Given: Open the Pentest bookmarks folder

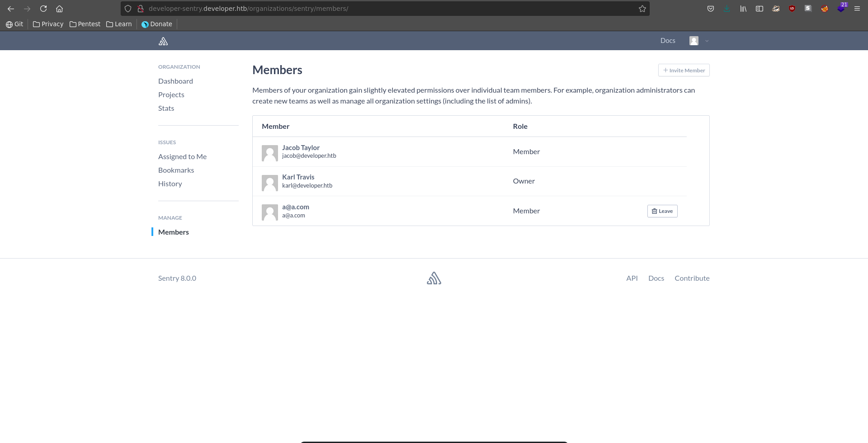Looking at the screenshot, I should click(85, 24).
